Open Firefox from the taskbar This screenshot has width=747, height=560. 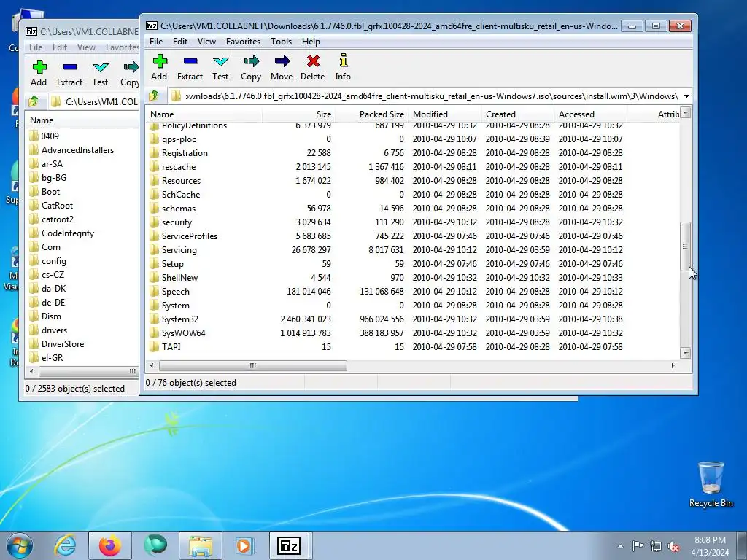click(109, 545)
